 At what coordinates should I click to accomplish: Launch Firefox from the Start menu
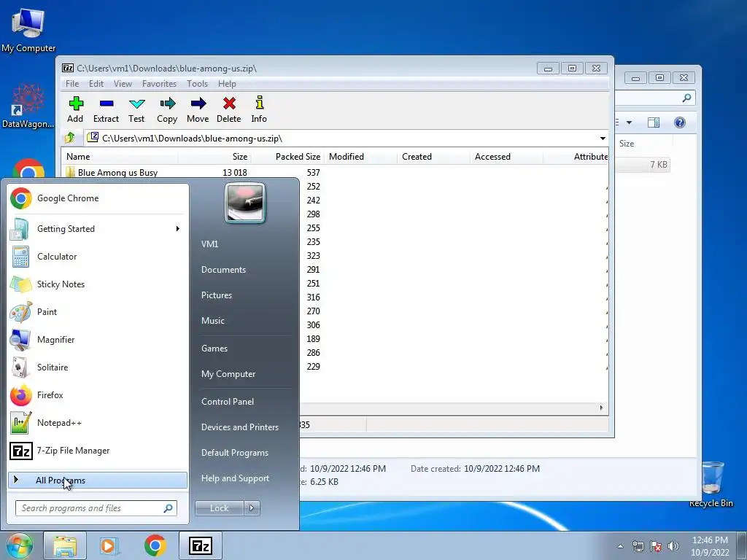(x=97, y=394)
